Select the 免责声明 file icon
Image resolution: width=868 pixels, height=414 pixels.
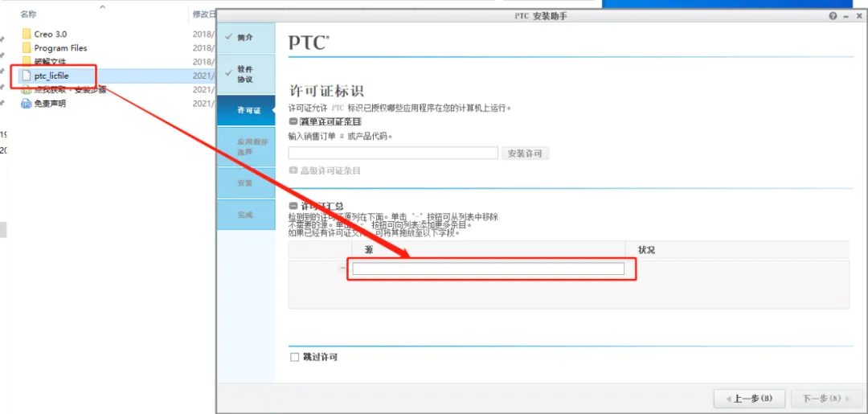coord(26,103)
